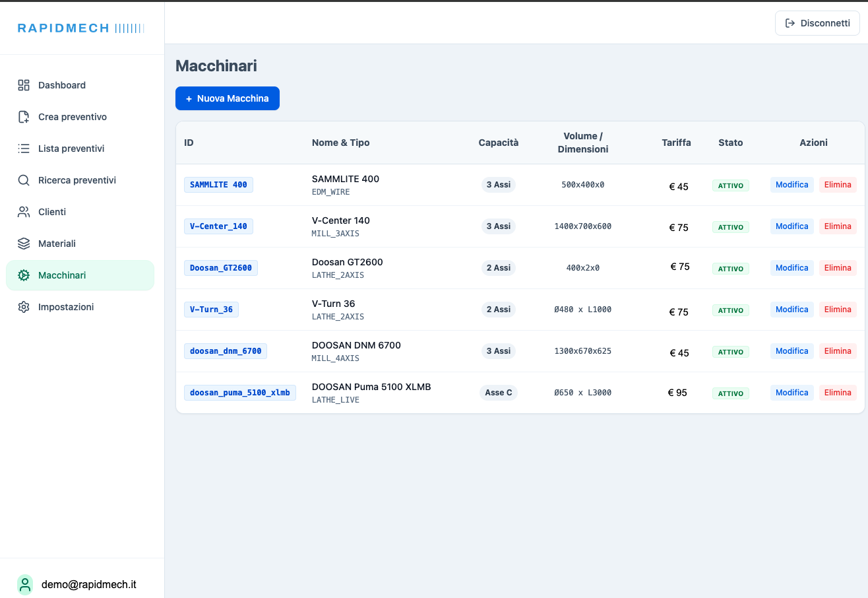Click the RAPIDMECH logo
Screen dimensions: 868x598
click(x=80, y=28)
